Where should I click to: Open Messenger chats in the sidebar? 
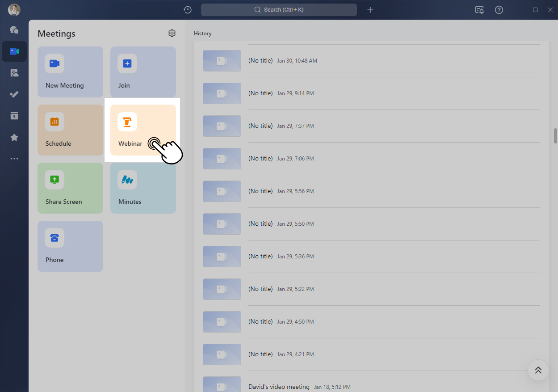[14, 30]
